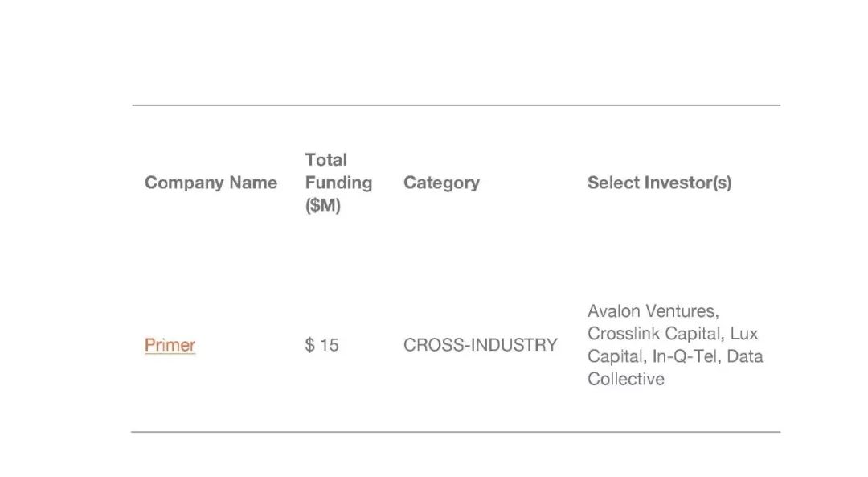Open the Primer company link

click(x=170, y=345)
